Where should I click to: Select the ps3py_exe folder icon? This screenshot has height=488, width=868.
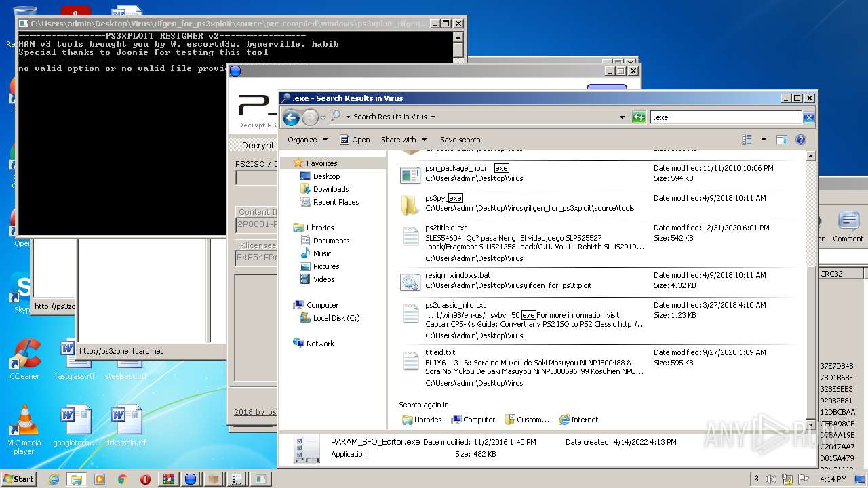point(410,204)
